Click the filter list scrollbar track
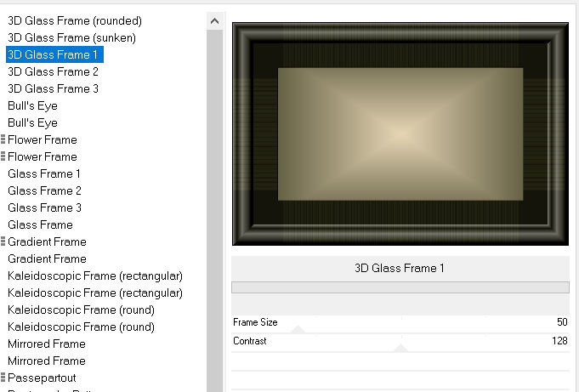 [x=214, y=211]
